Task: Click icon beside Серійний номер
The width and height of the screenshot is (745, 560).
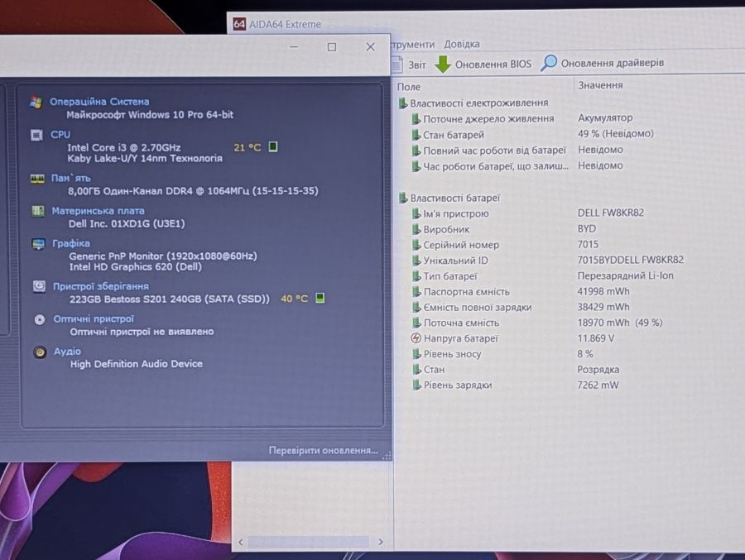Action: coord(416,245)
